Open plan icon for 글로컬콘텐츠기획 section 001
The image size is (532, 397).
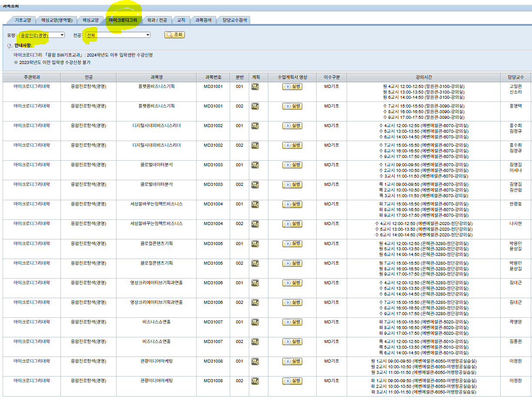coord(255,244)
